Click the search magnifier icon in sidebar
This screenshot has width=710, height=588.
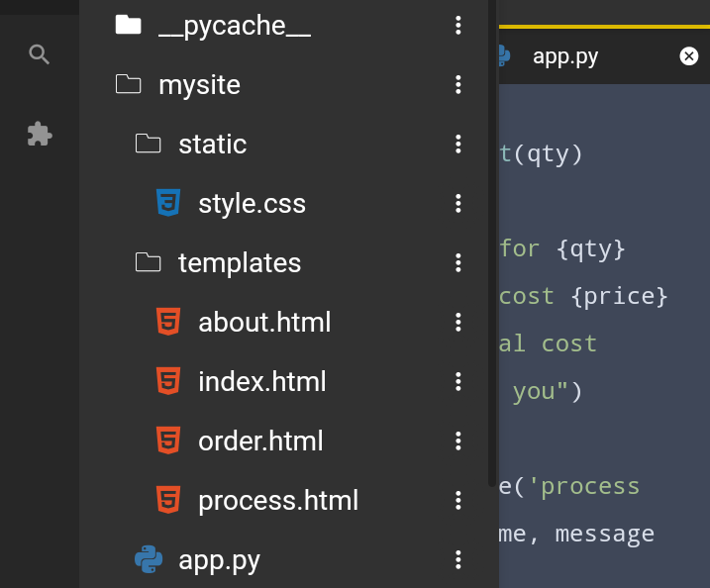[39, 54]
